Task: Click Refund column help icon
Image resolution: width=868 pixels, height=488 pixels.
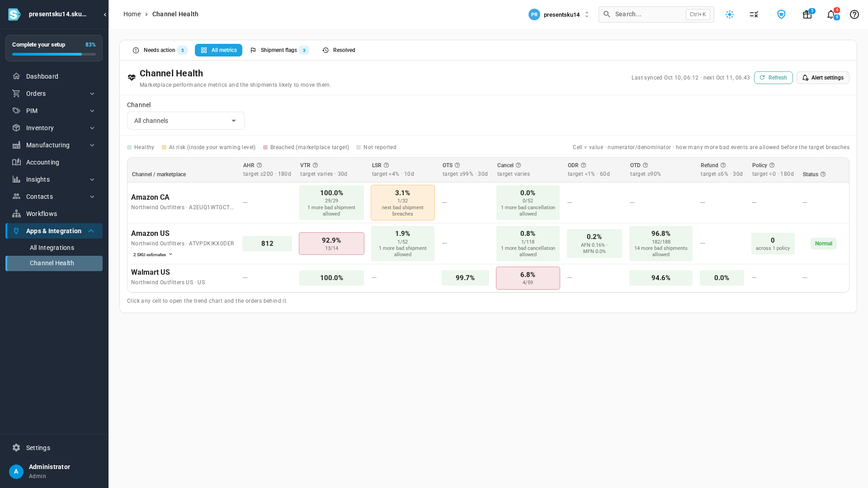Action: 723,165
